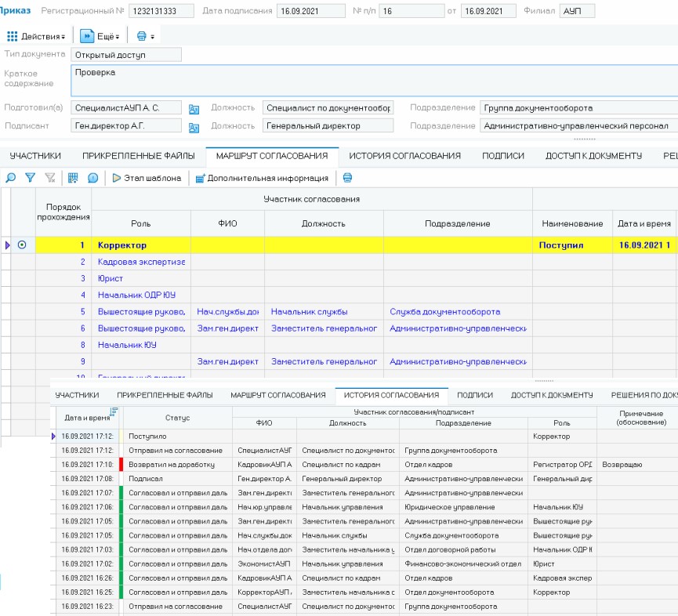Click the Дата подписания field
The width and height of the screenshot is (678, 616).
tap(311, 11)
